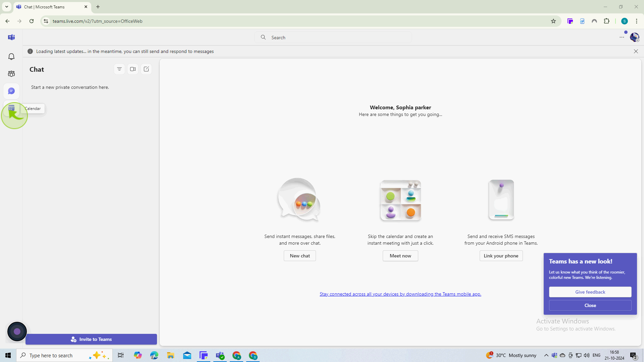Open volume control in system tray
644x362 pixels.
[x=587, y=355]
